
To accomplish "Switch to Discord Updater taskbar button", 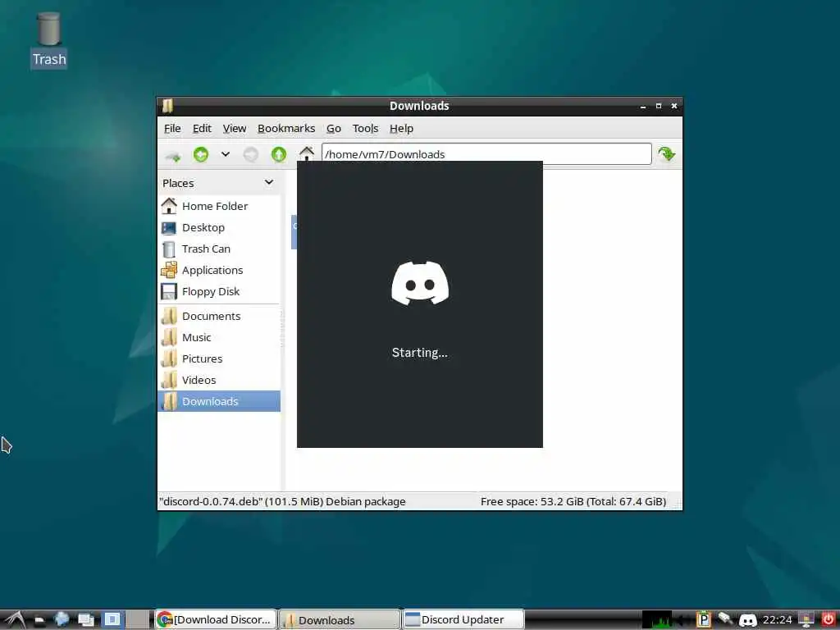I will coord(463,620).
